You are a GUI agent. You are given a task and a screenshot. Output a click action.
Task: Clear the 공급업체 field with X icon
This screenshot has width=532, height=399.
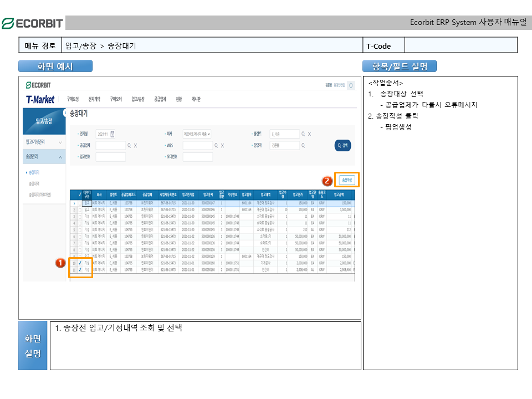[x=135, y=146]
